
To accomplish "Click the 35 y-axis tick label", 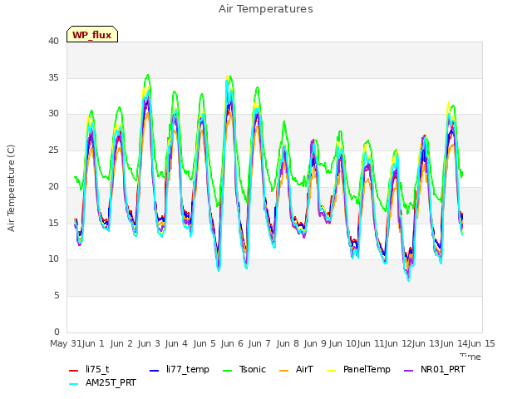I will point(53,77).
